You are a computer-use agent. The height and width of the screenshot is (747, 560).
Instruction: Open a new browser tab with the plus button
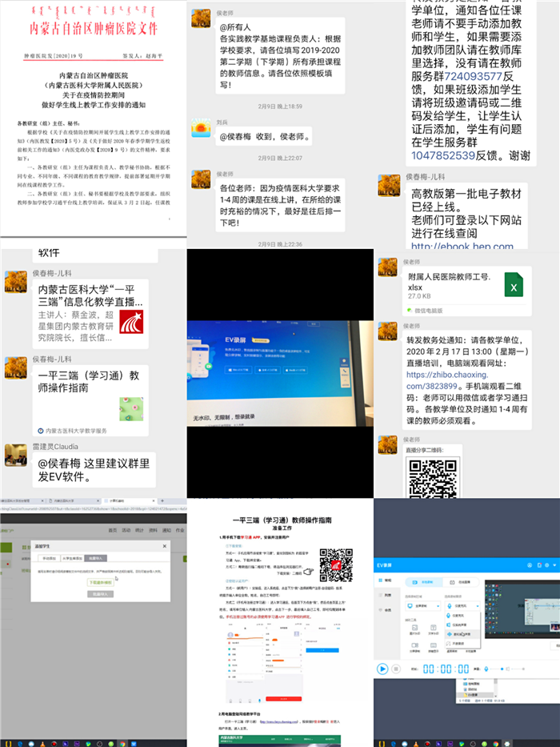point(162,500)
